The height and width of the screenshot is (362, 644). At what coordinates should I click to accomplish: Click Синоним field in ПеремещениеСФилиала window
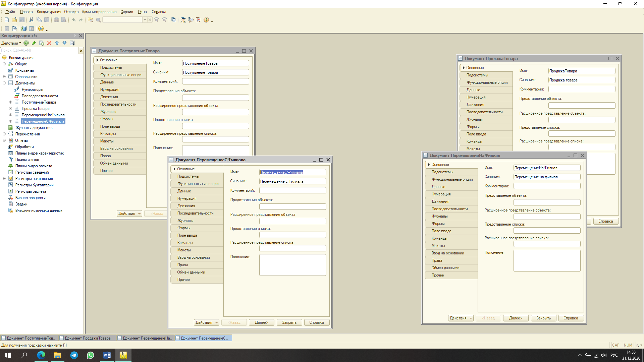coord(292,181)
